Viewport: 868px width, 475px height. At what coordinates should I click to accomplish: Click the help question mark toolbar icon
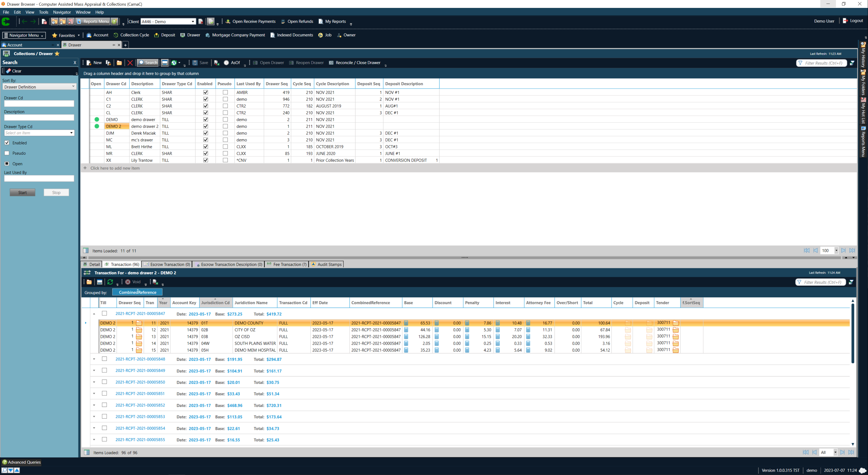pyautogui.click(x=115, y=21)
